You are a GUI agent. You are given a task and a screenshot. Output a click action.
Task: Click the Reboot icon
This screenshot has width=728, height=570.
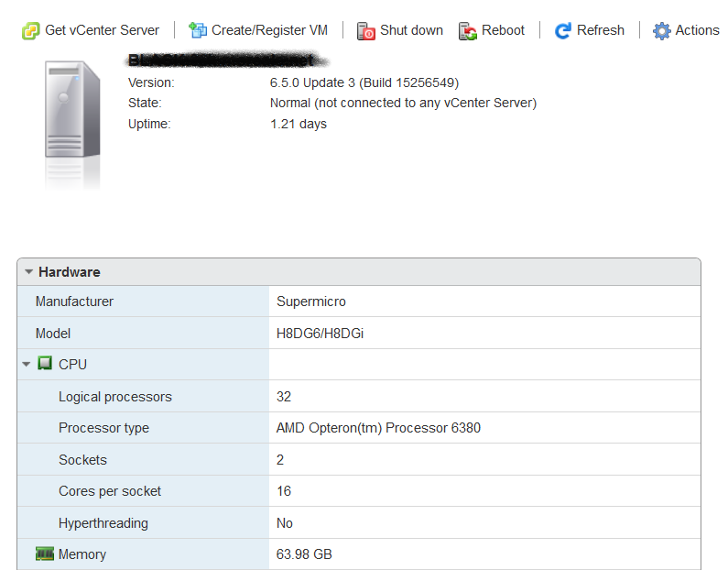tap(468, 31)
